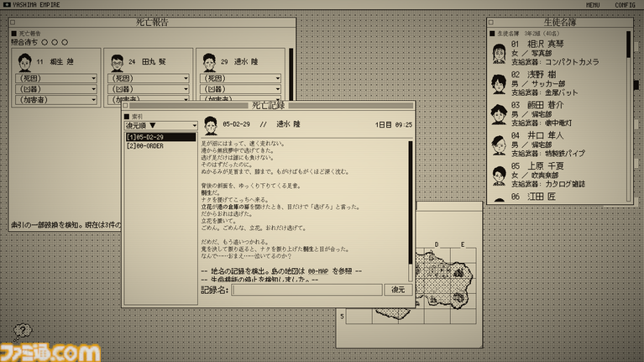This screenshot has width=644, height=362.
Task: Open 加害者 dropdown for student 11
Action: (x=56, y=99)
